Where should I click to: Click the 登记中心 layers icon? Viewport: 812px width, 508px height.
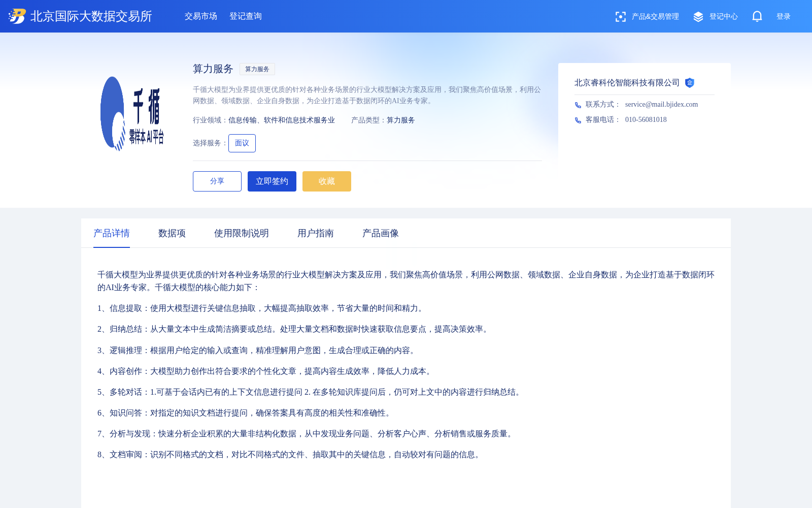click(698, 17)
